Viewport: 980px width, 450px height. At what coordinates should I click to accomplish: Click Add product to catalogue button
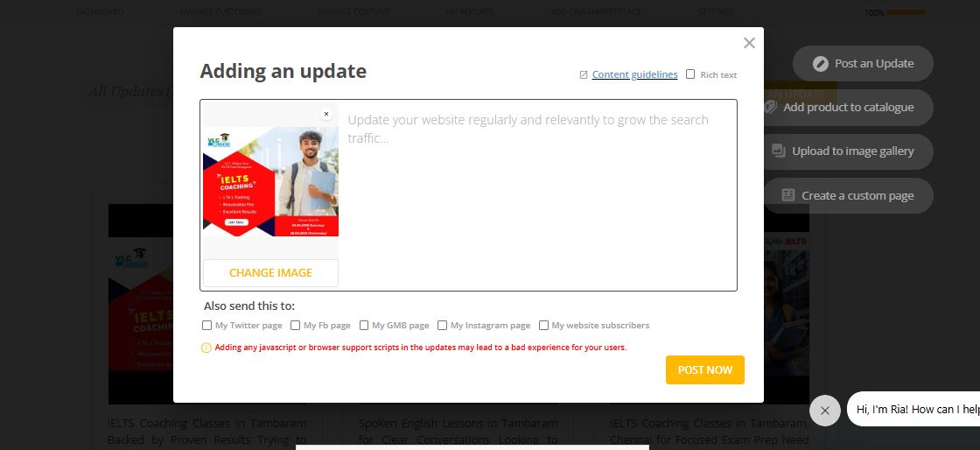pos(847,108)
